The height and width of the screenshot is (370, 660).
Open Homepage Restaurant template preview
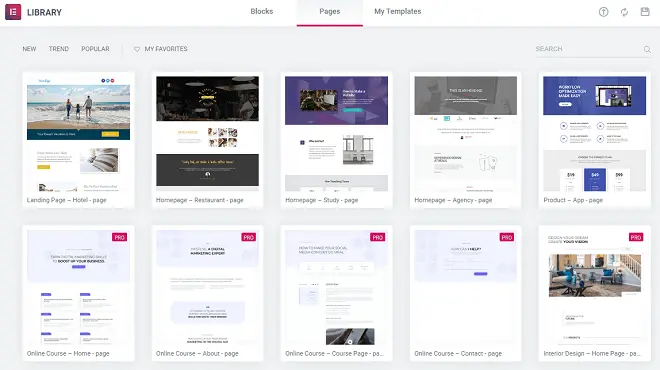click(x=208, y=134)
